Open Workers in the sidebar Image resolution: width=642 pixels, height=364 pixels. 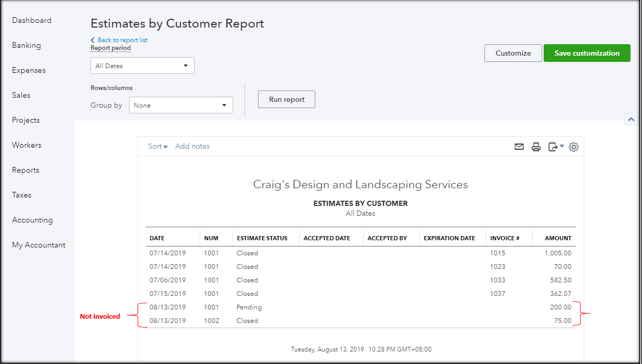pos(27,145)
